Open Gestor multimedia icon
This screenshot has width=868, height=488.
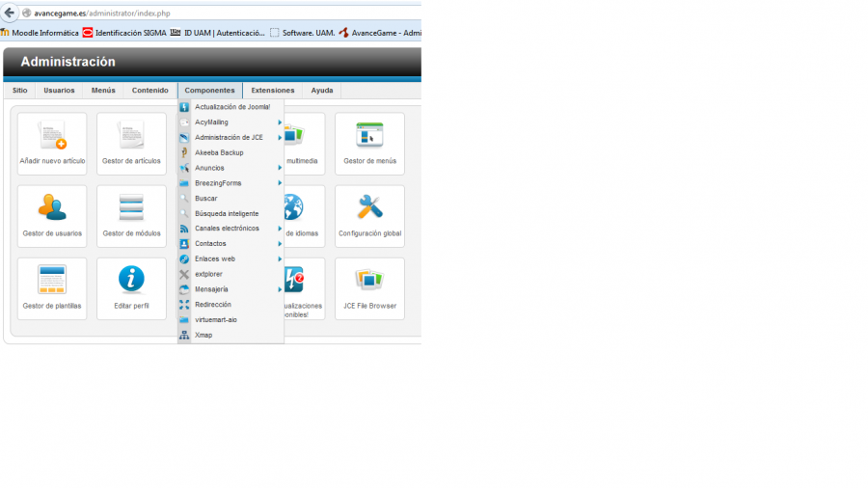click(x=294, y=136)
